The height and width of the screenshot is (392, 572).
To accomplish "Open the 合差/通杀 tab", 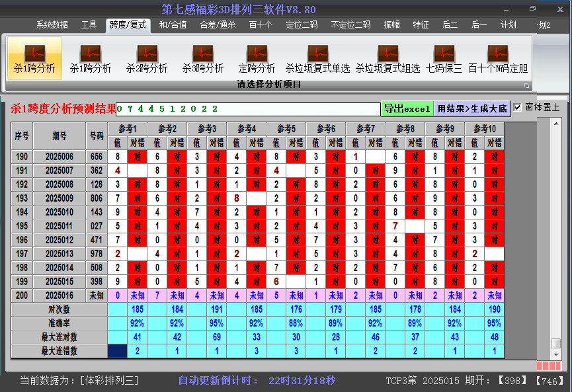I will 218,25.
